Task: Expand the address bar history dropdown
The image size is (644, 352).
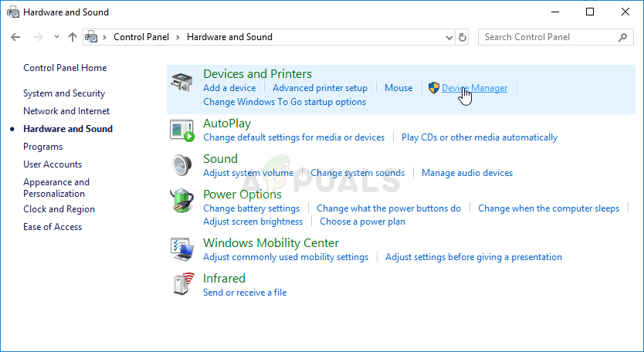Action: click(449, 37)
